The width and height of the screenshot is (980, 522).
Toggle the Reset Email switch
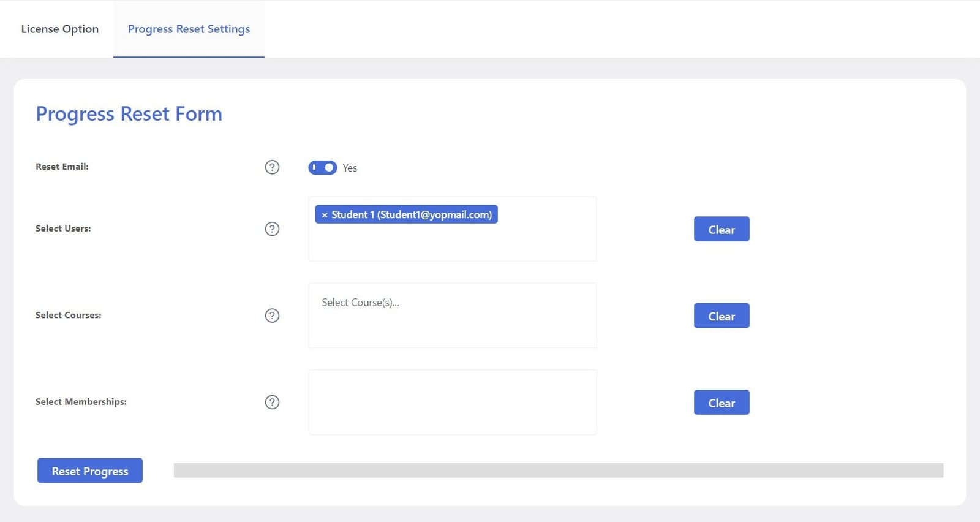[x=322, y=167]
